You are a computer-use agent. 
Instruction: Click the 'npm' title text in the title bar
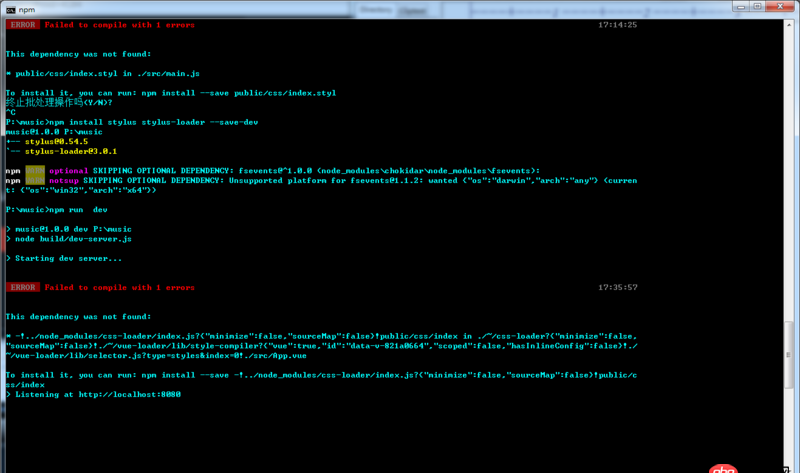pyautogui.click(x=27, y=10)
